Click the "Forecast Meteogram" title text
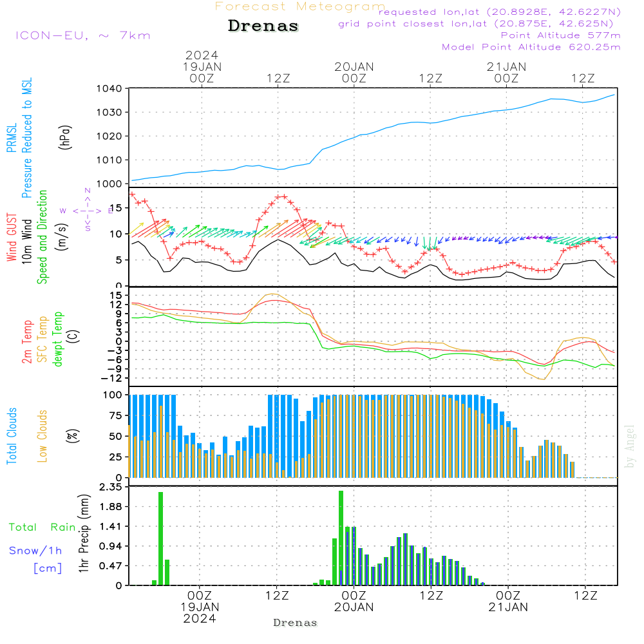Screen dimensions: 644x644 click(x=300, y=6)
